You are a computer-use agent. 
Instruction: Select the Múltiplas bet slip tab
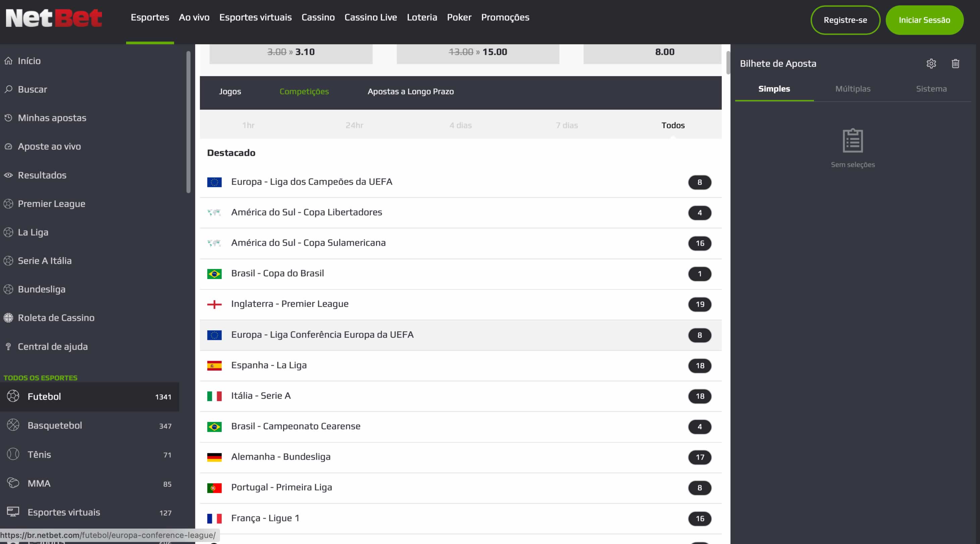point(853,89)
